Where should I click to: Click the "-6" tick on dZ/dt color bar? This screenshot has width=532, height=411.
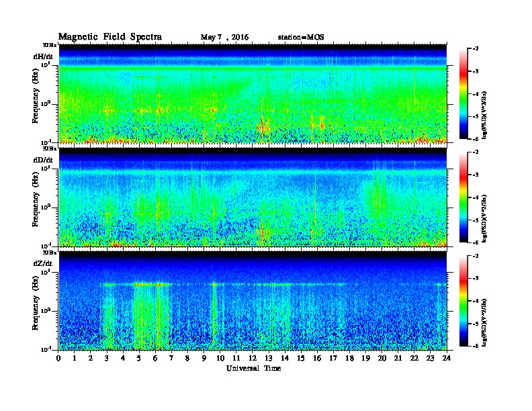click(x=476, y=346)
